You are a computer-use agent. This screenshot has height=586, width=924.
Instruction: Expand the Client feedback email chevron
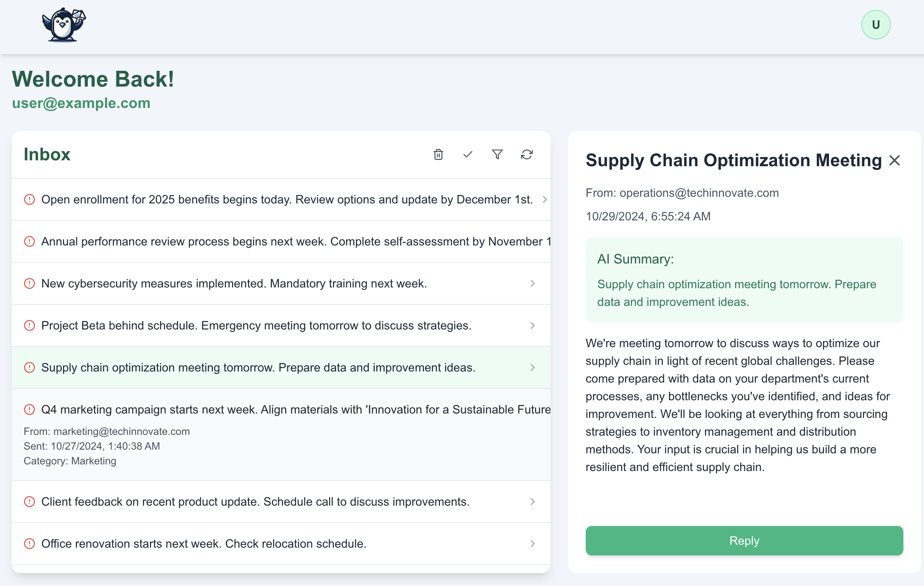(x=532, y=502)
